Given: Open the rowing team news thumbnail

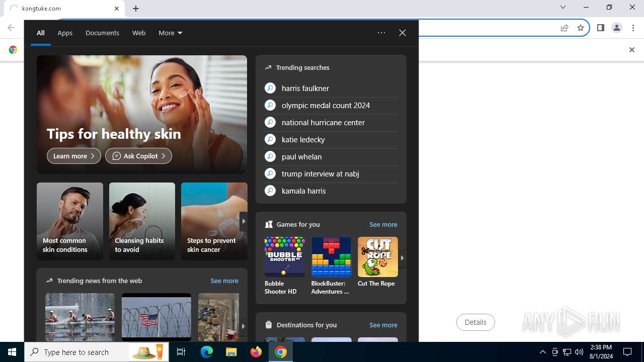Looking at the screenshot, I should click(x=80, y=317).
